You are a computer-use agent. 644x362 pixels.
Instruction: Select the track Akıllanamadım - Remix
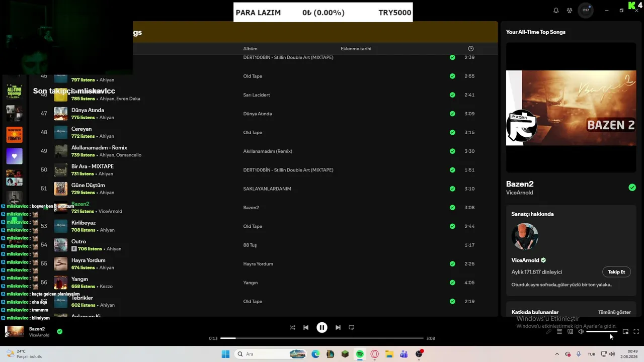tap(99, 148)
